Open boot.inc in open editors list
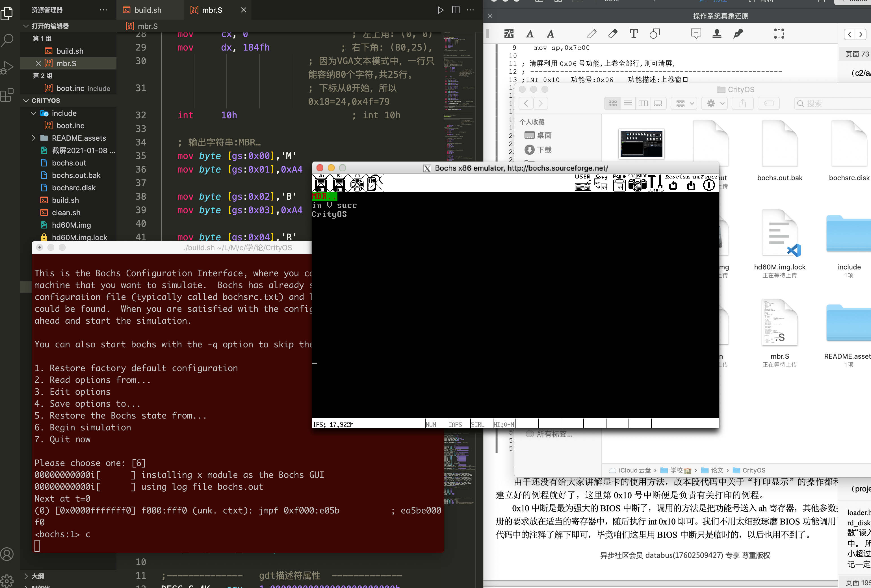Viewport: 871px width, 588px height. (x=68, y=88)
